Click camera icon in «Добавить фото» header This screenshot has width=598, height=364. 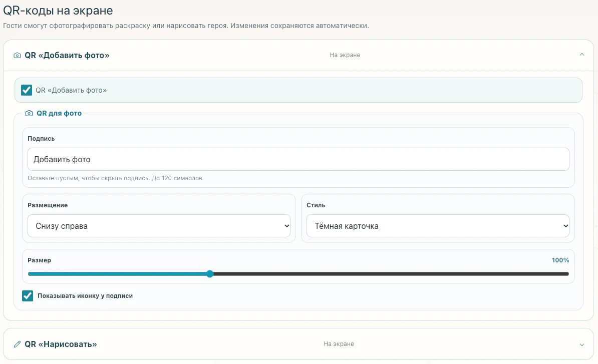(17, 55)
